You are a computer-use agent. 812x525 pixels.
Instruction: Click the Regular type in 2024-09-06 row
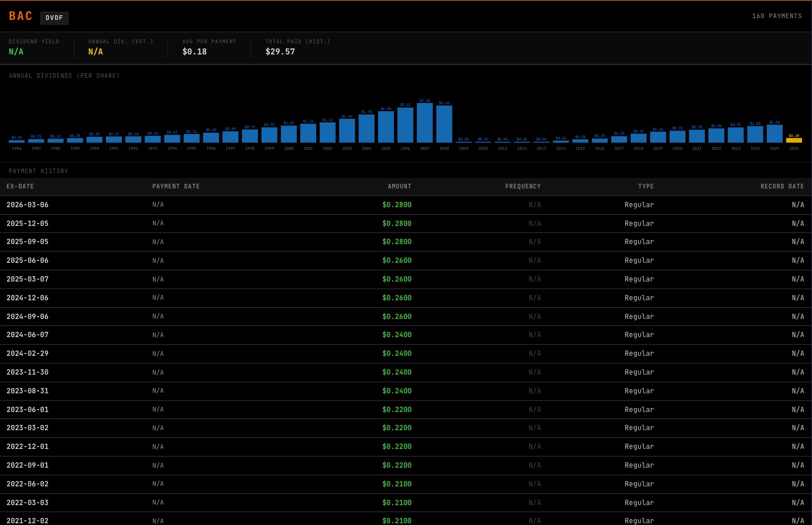point(639,317)
